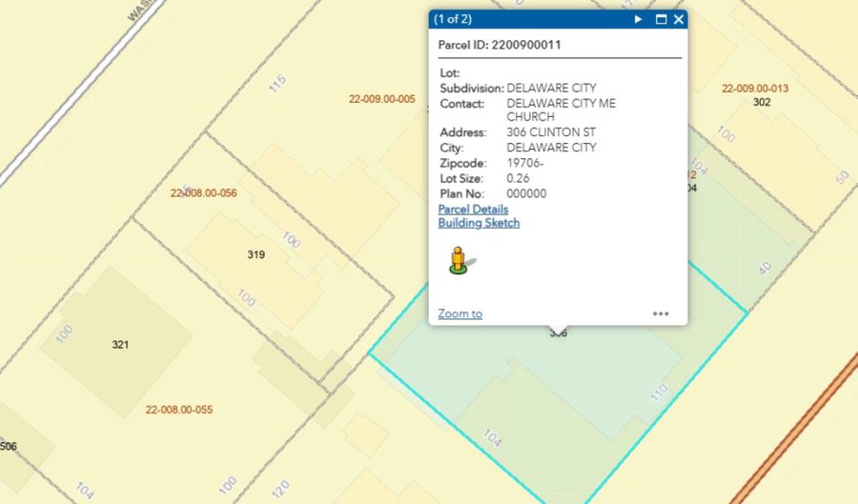The image size is (858, 504).
Task: Click the Zoom to link
Action: pos(460,313)
